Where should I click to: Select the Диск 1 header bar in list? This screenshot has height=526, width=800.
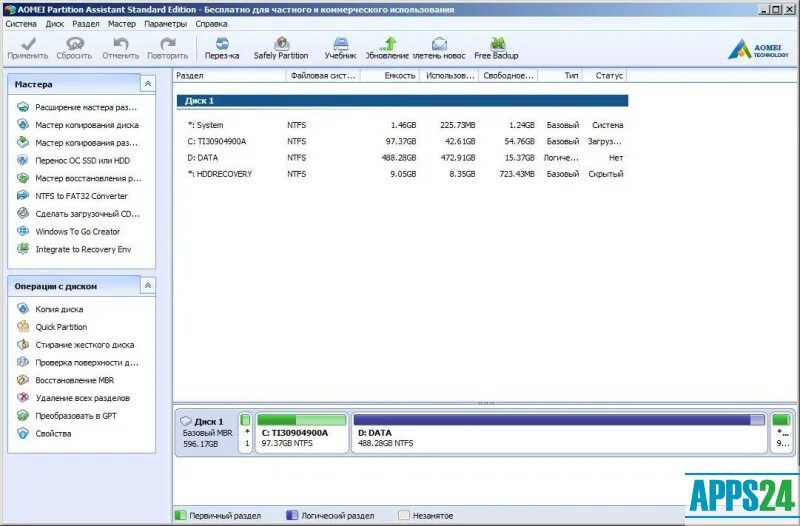(403, 101)
